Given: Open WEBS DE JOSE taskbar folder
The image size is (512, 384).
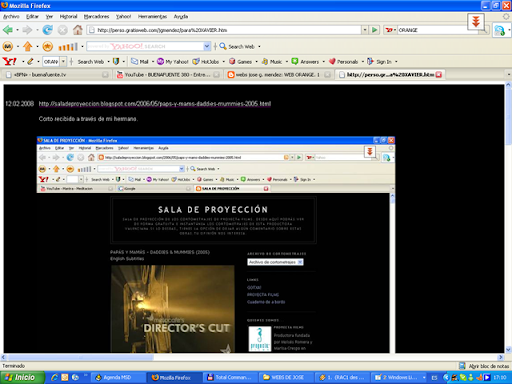Looking at the screenshot, I should point(287,377).
